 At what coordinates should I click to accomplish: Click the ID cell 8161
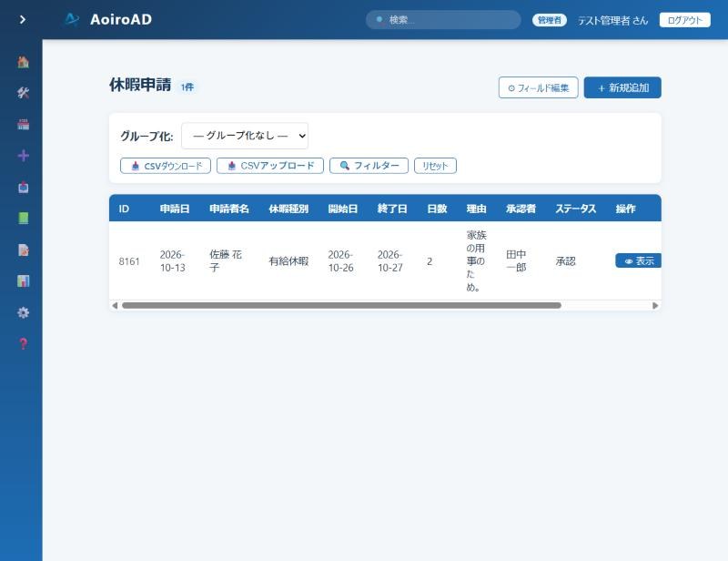(129, 261)
